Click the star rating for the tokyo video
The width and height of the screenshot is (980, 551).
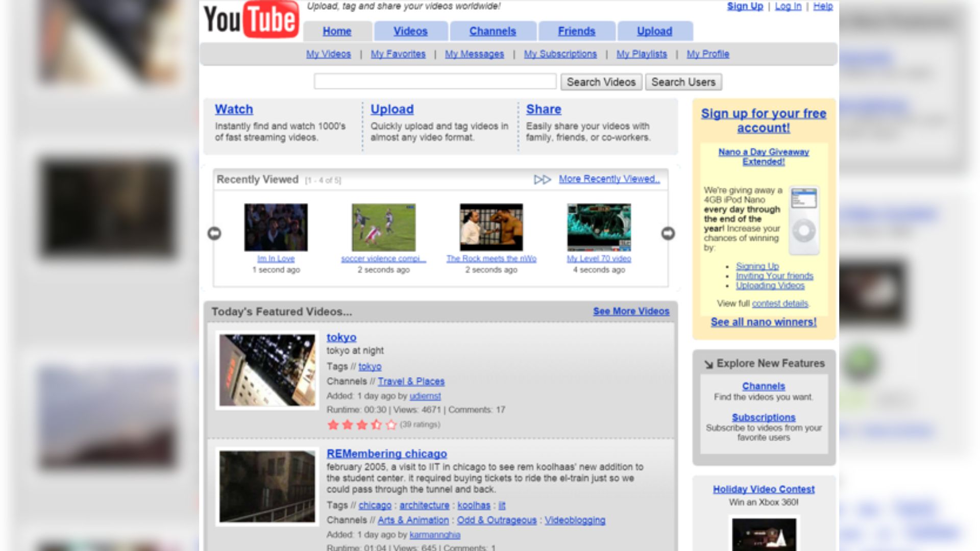(x=362, y=424)
